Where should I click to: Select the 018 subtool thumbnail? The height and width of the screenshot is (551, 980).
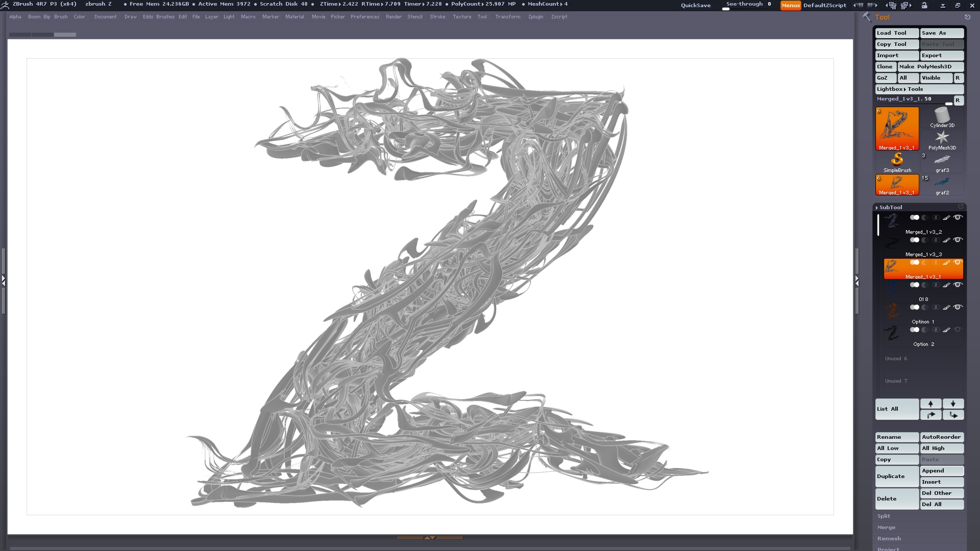(x=892, y=289)
